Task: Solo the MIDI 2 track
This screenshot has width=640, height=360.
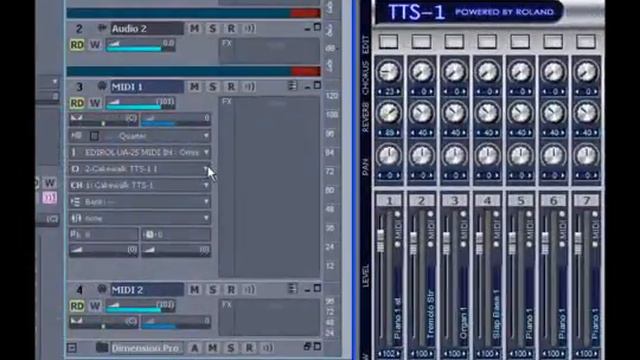Action: pyautogui.click(x=212, y=290)
